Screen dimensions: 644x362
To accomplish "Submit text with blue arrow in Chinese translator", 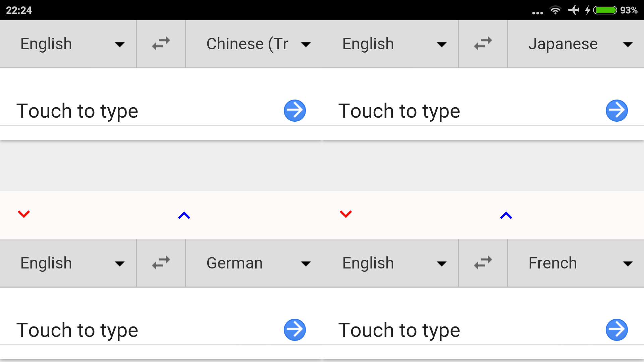I will coord(294,110).
